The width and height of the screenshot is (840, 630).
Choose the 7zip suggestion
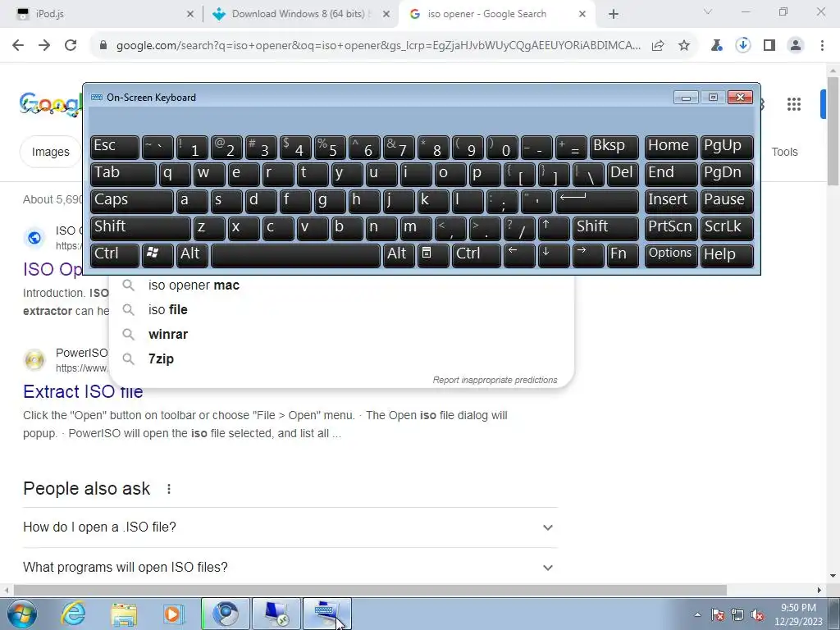coord(341,359)
